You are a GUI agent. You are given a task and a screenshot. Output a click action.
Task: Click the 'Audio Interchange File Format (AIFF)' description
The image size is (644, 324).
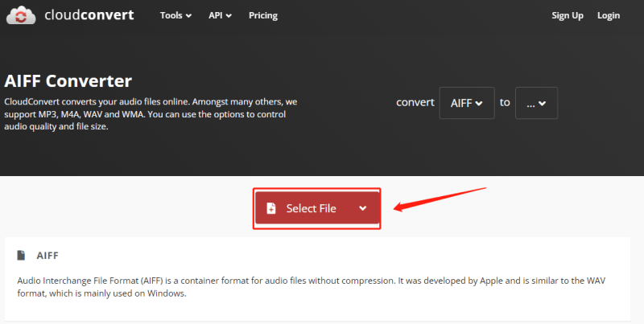(311, 287)
